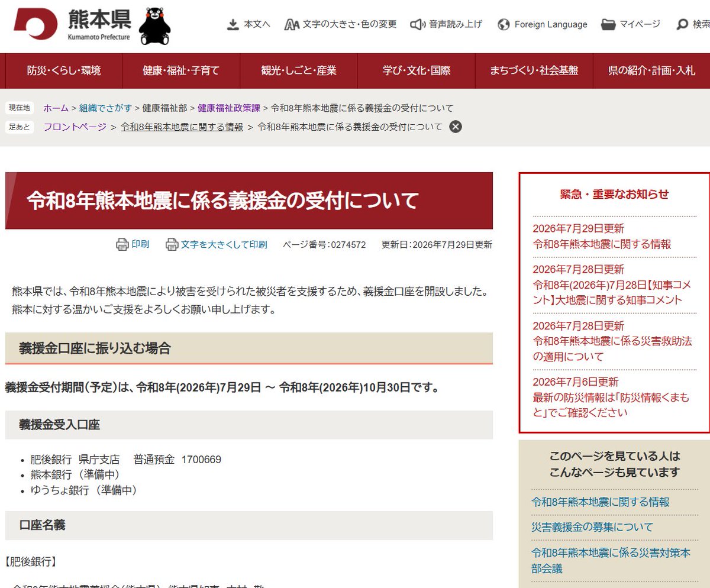Image resolution: width=710 pixels, height=588 pixels.
Task: Click 令和8年熊本地震に関する情報 in 足あと trail
Action: click(x=182, y=127)
